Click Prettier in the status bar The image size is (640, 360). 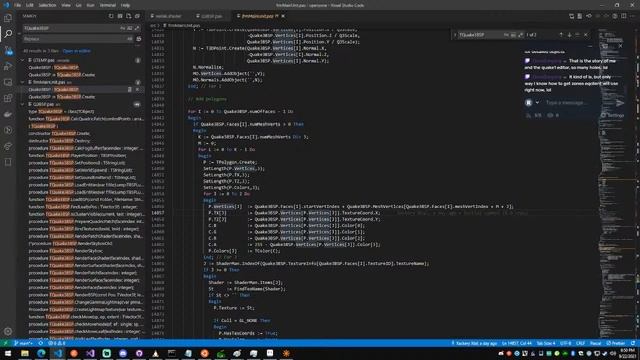click(x=616, y=343)
